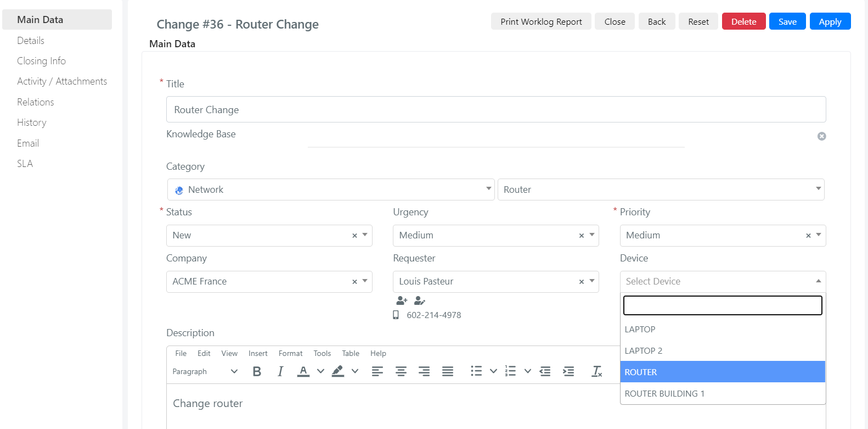868x429 pixels.
Task: Click the edit requester icon
Action: click(420, 300)
